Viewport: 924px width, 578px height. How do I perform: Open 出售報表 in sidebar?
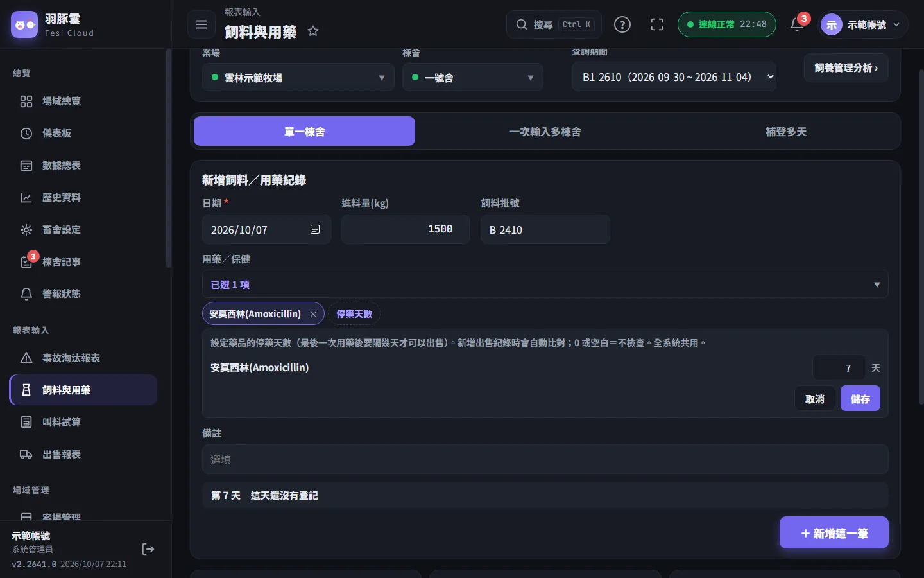click(83, 454)
